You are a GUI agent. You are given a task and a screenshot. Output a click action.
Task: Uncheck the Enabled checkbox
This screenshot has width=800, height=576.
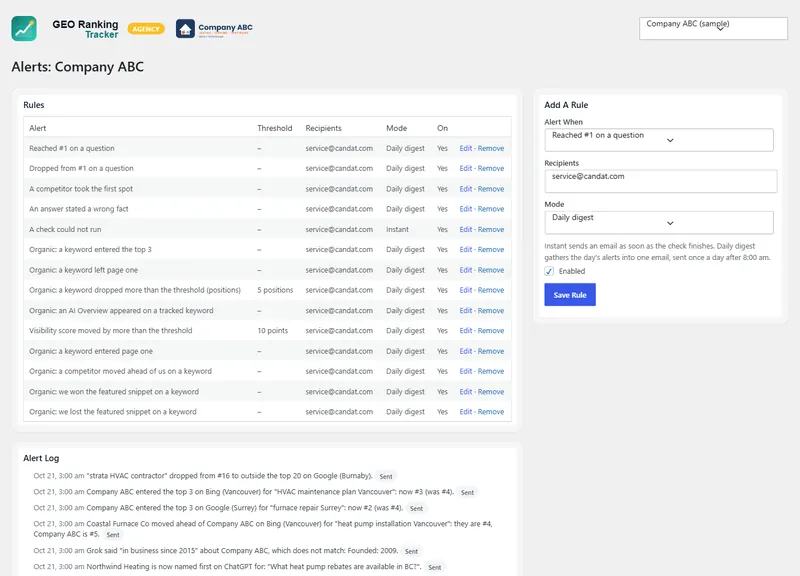click(x=549, y=271)
